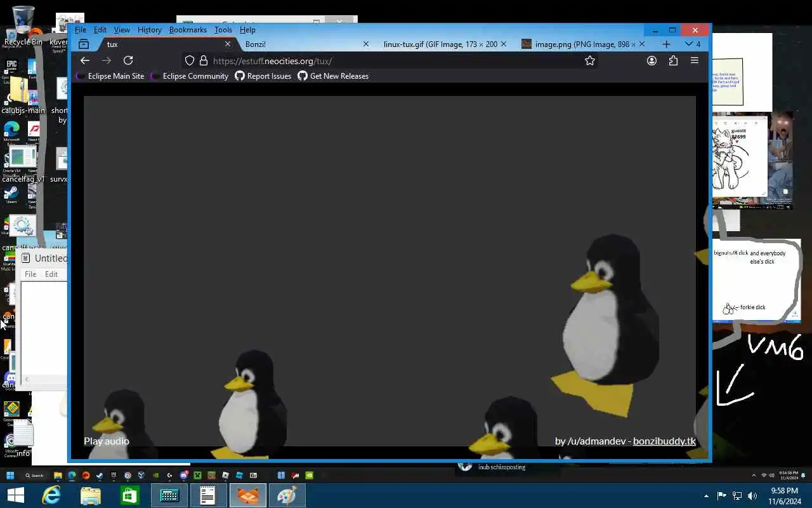View site security via padlock icon
The height and width of the screenshot is (508, 812).
[203, 60]
